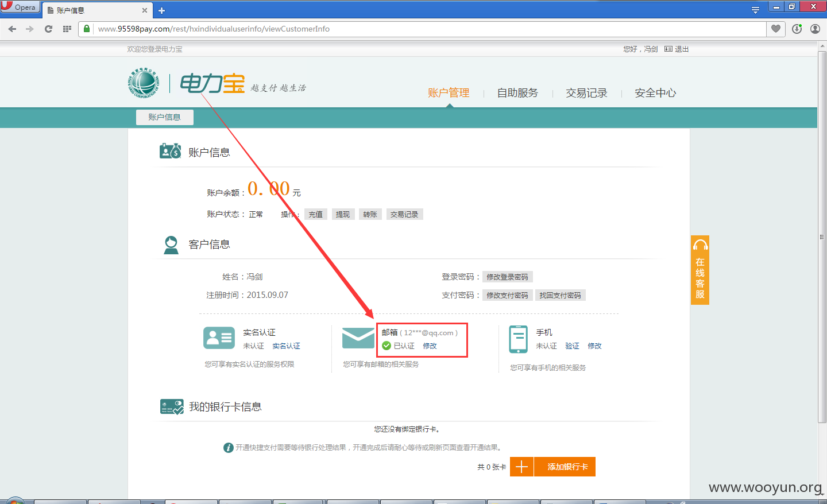Click the 客户信息 person icon
Image resolution: width=827 pixels, height=504 pixels.
pos(171,245)
